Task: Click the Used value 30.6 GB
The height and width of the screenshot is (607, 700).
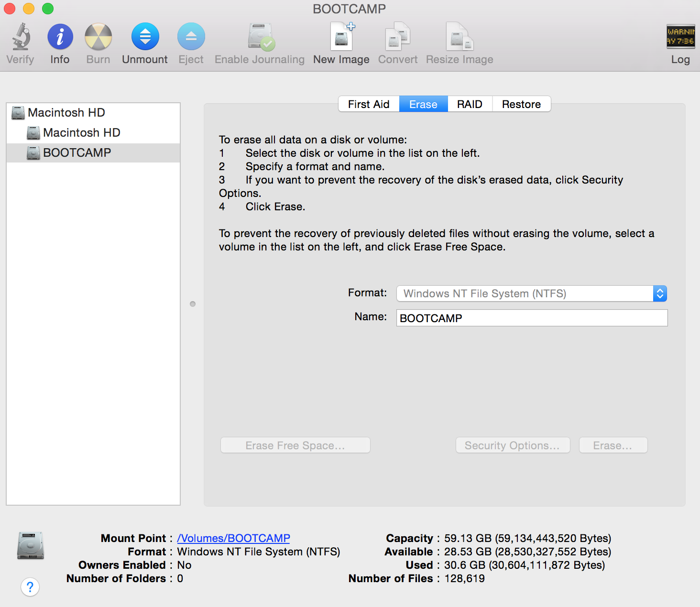Action: click(x=525, y=565)
